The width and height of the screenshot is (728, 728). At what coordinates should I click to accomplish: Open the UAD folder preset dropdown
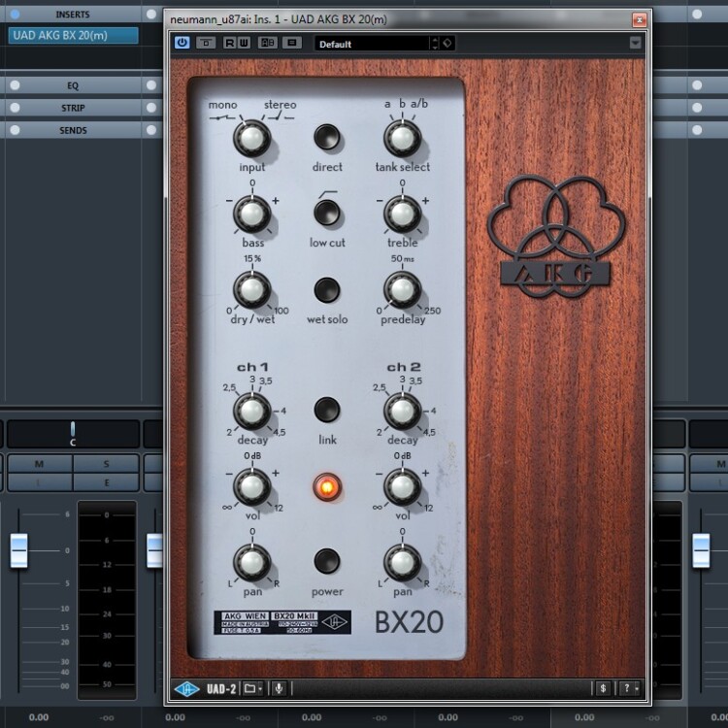coord(253,688)
